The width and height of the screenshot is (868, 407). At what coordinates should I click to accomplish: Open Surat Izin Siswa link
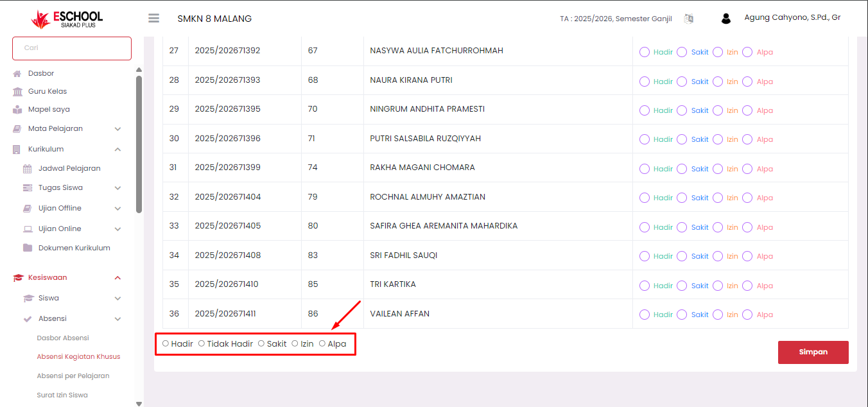62,395
